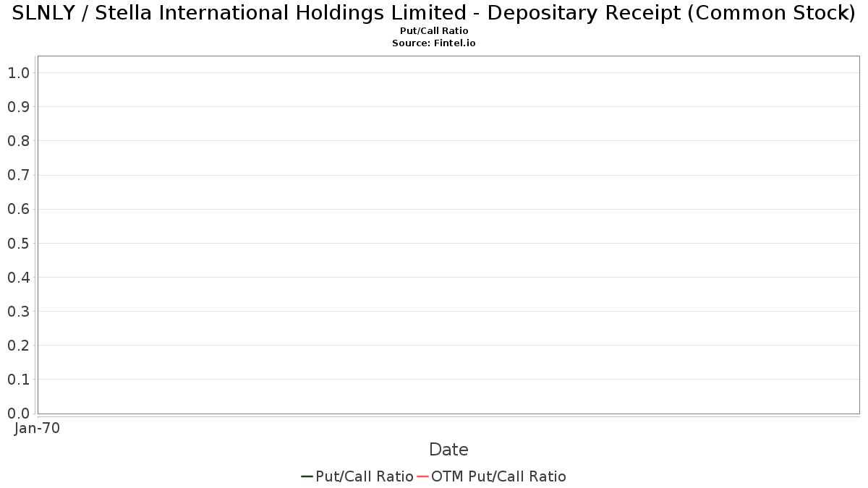Screen dimensions: 868x488
Task: Select the 0.1 y-axis tick label
Action: 18,380
